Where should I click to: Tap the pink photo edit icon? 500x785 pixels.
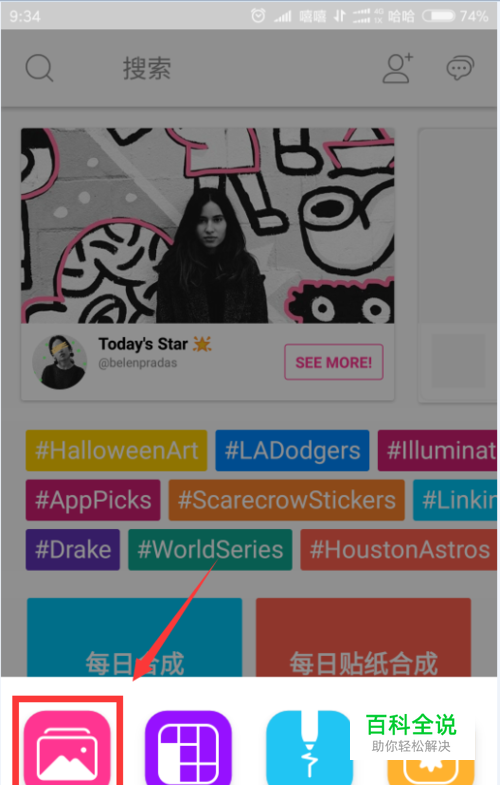(67, 747)
